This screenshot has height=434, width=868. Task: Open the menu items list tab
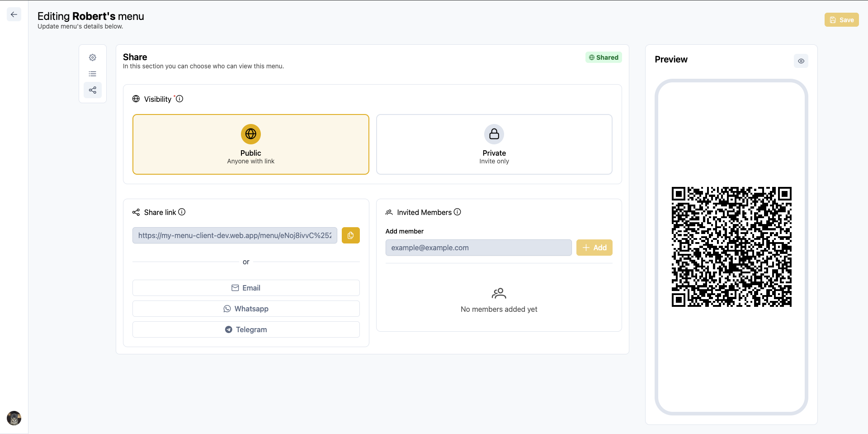93,74
